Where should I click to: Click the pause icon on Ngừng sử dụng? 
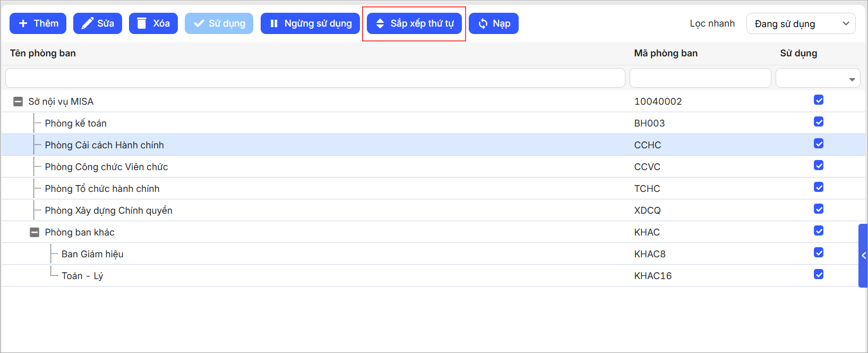coord(274,23)
